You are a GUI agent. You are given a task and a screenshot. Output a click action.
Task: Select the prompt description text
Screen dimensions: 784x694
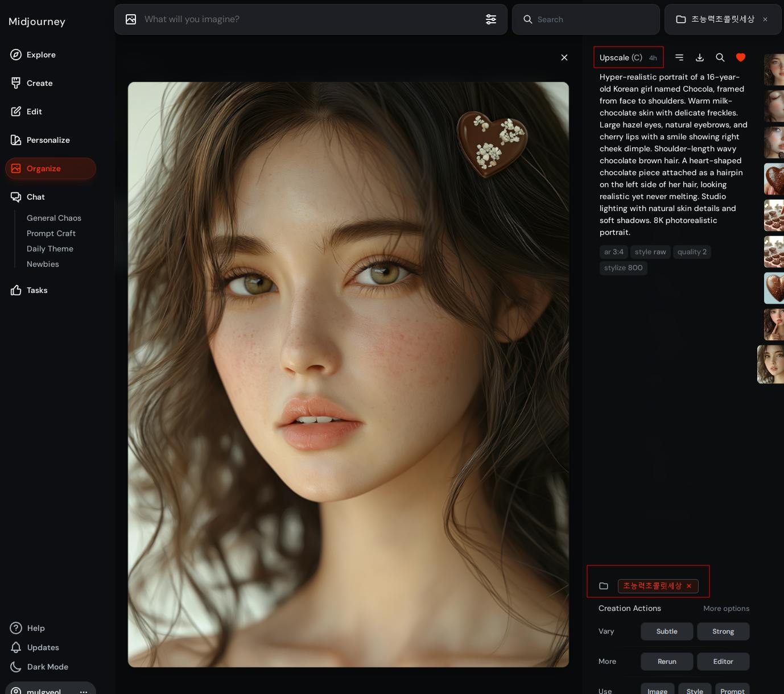(x=674, y=155)
